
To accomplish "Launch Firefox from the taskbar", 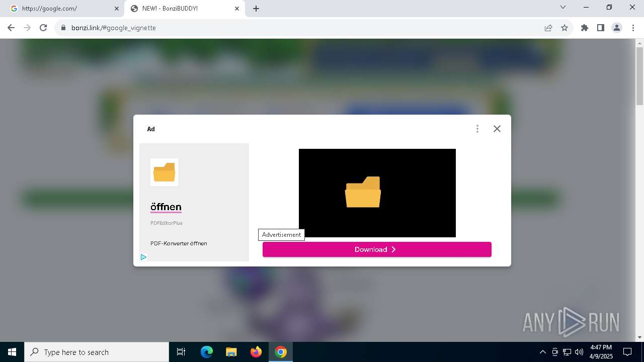I will pos(256,352).
